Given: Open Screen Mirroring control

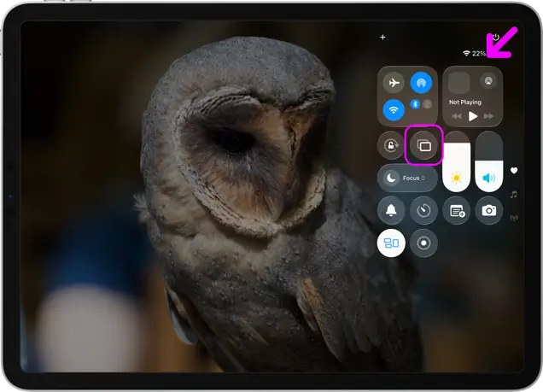Looking at the screenshot, I should point(423,146).
